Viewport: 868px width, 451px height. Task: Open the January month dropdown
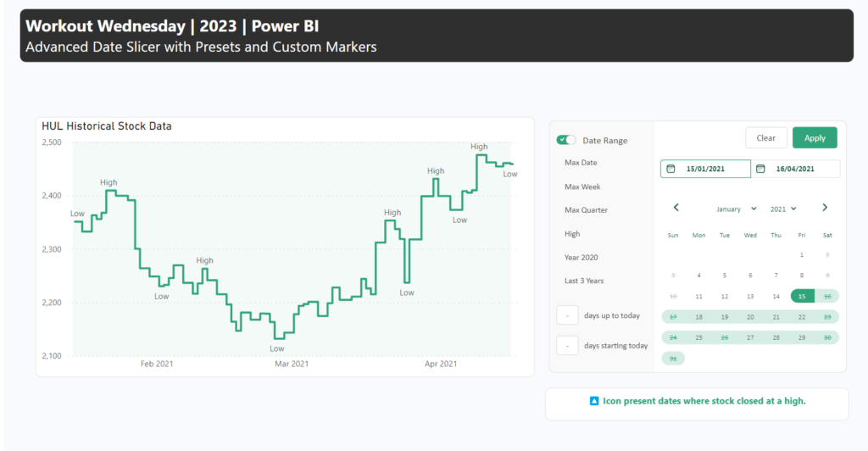point(736,209)
